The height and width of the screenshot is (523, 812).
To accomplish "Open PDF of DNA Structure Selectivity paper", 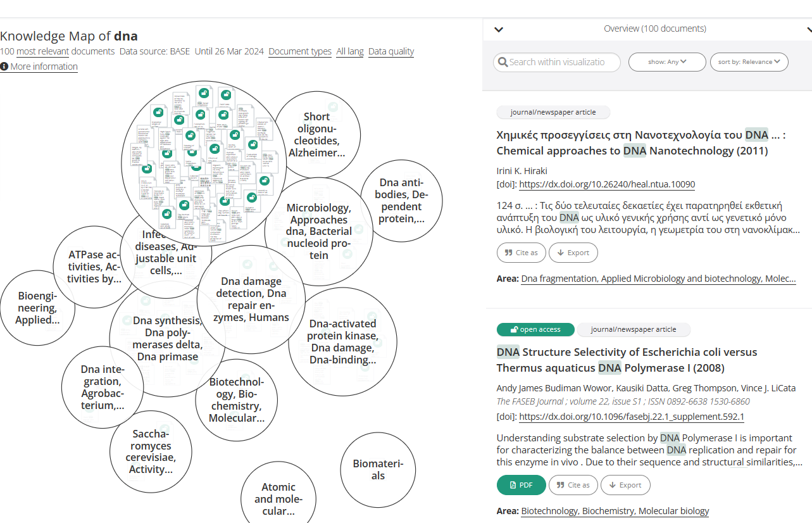I will (521, 485).
